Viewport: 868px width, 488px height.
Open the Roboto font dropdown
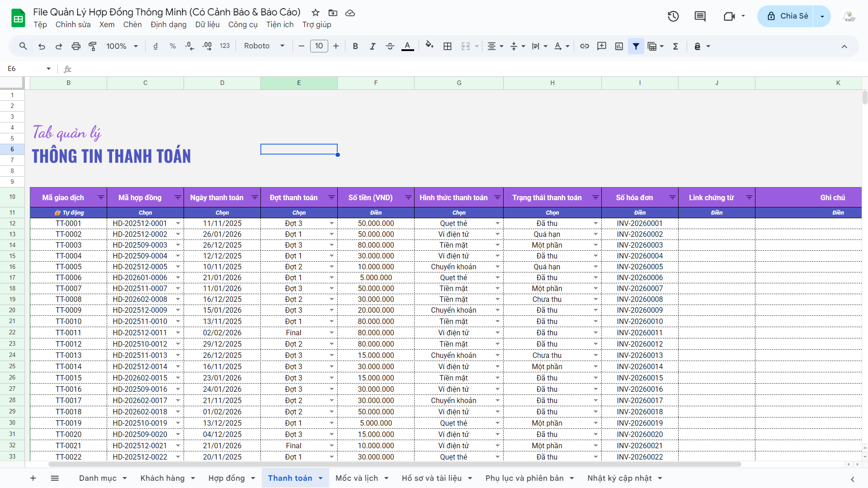coord(264,46)
